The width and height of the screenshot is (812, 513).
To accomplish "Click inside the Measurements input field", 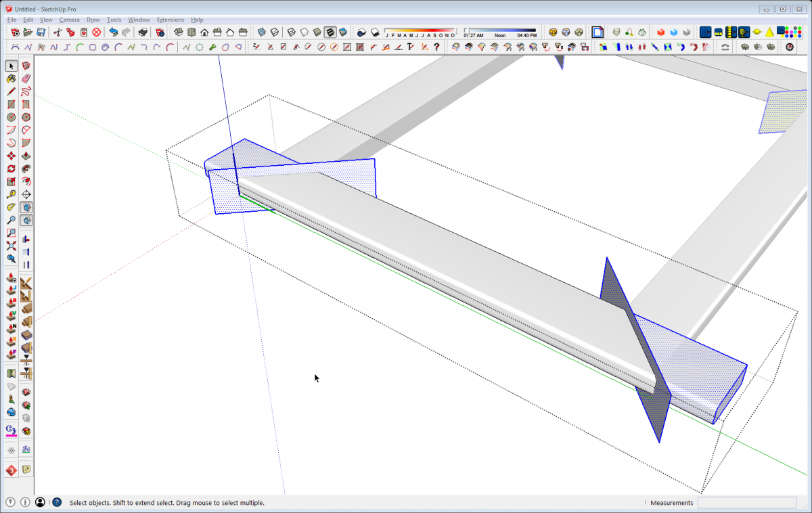I will (748, 503).
